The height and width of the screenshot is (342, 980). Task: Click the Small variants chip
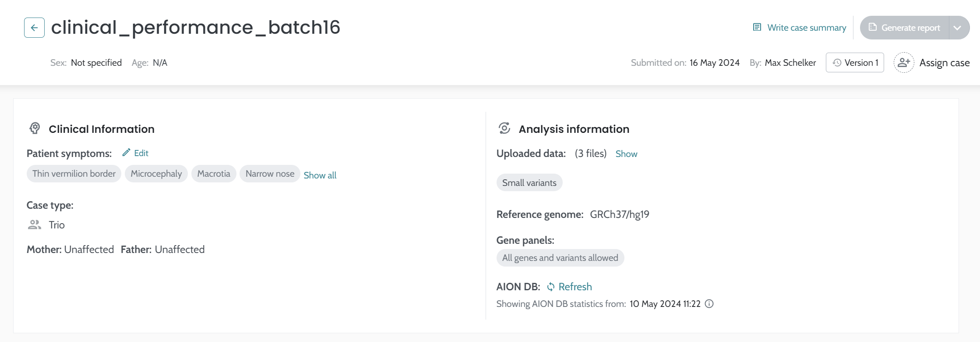(x=529, y=183)
